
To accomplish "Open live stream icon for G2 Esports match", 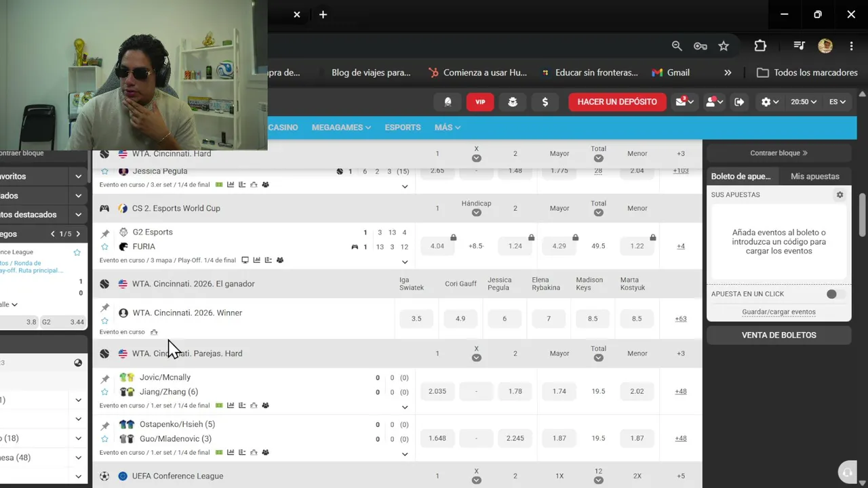I will [245, 260].
